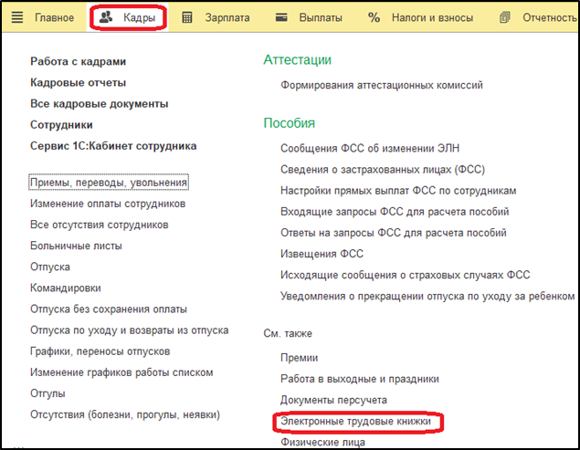The width and height of the screenshot is (580, 450).
Task: Open Формирования аттестационных комиссий
Action: pyautogui.click(x=381, y=85)
